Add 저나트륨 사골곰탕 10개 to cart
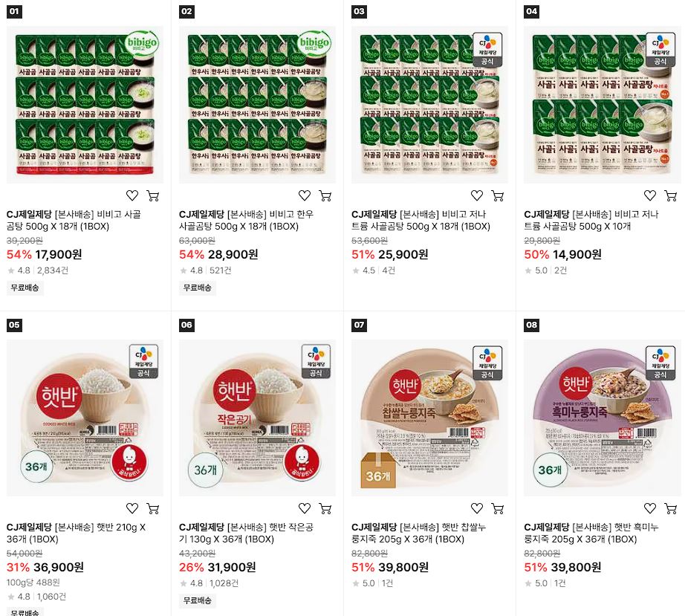Viewport: 685px width, 616px height. tap(670, 195)
